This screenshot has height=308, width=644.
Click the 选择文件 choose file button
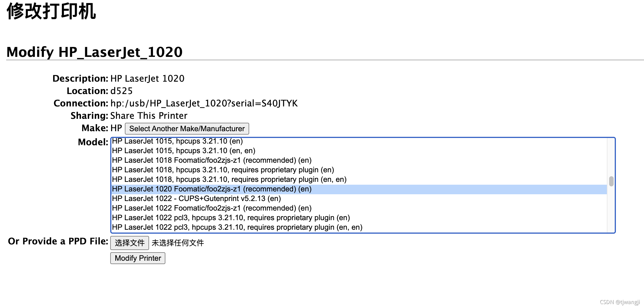pos(129,243)
